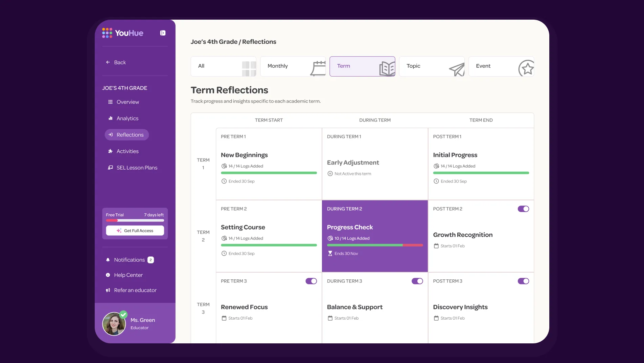
Task: Click the Activities puzzle icon
Action: point(110,151)
